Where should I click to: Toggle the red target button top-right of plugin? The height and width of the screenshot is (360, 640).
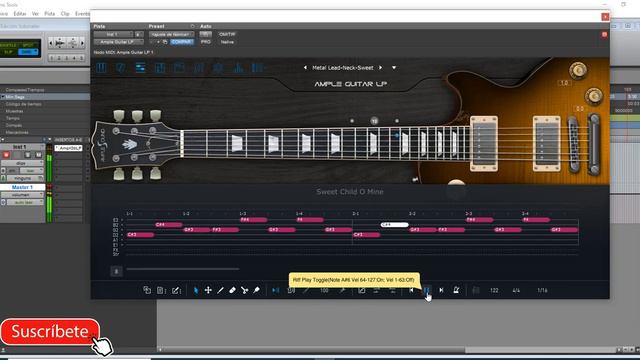604,35
